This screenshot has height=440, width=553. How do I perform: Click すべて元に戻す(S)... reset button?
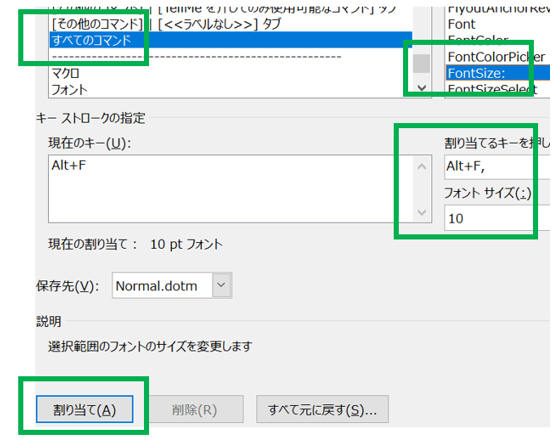pos(322,409)
